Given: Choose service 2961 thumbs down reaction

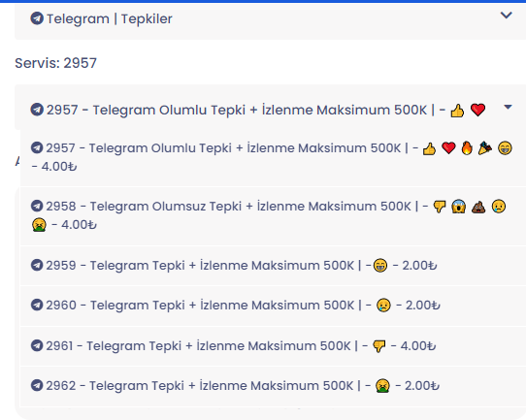Looking at the screenshot, I should click(273, 346).
